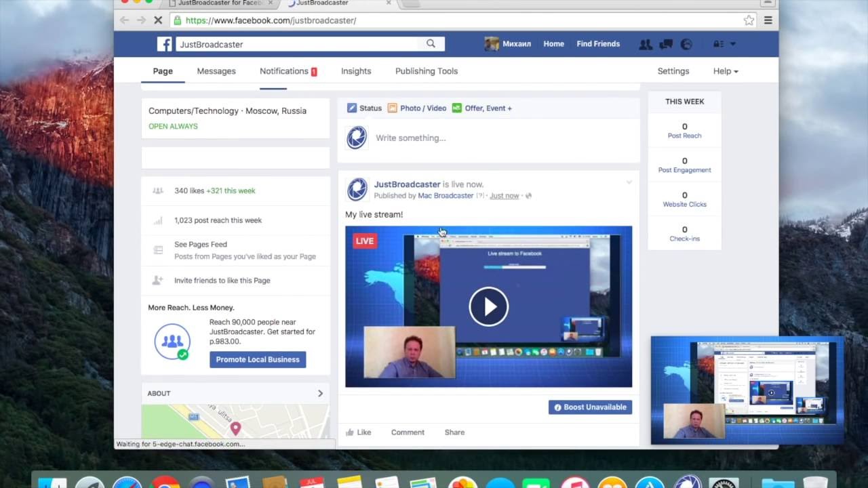Click the Comment link under the post

(408, 432)
